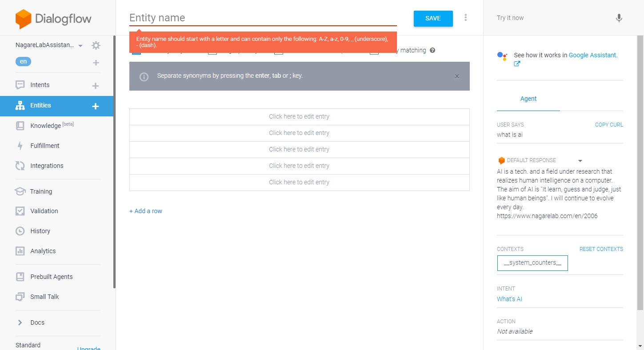Select the en language badge
Screen dimensions: 644x350
click(x=23, y=62)
